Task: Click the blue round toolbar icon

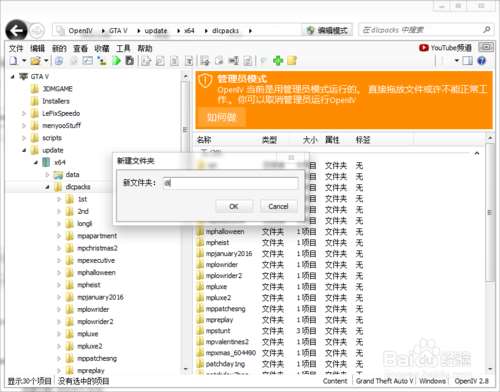Action: [x=59, y=61]
